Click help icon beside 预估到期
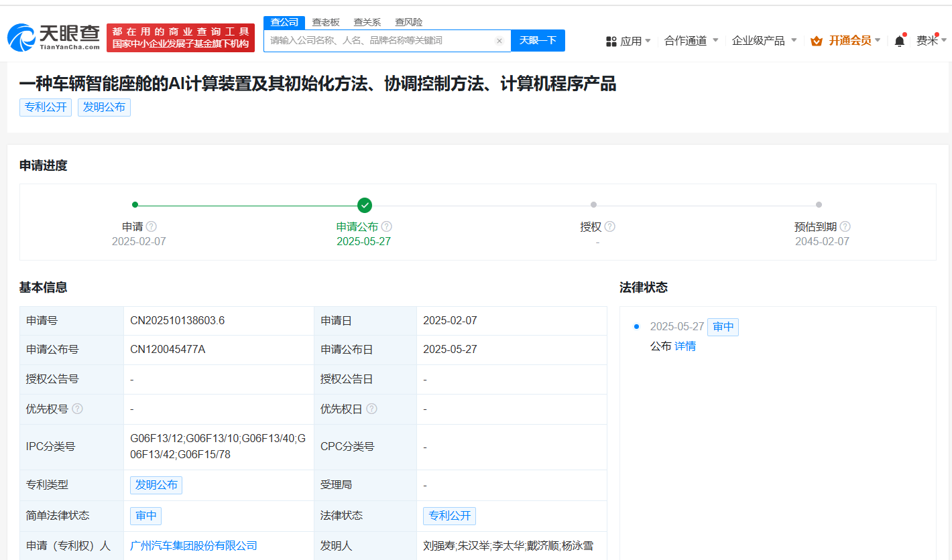The image size is (952, 560). click(845, 227)
